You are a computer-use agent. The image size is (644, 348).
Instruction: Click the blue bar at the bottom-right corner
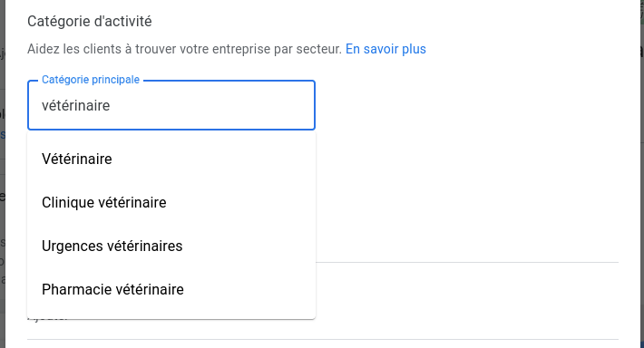coord(641,344)
